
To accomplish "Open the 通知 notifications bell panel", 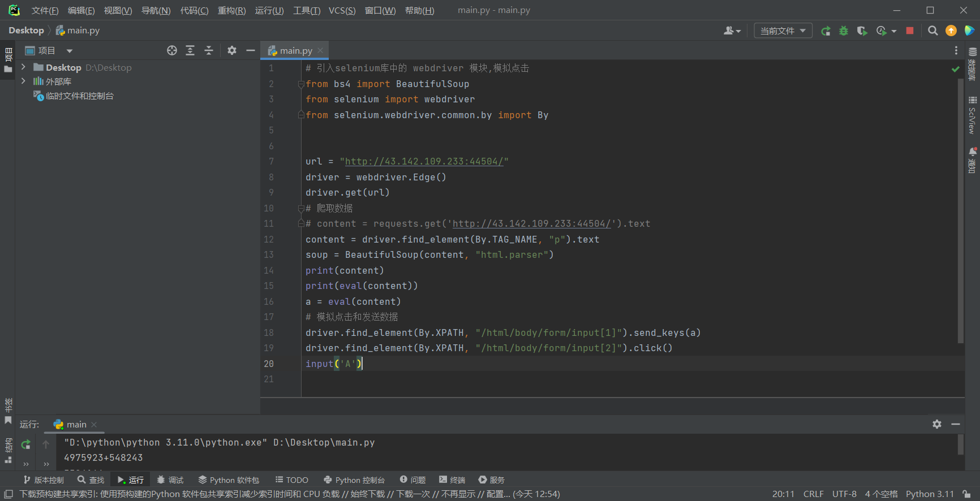I will click(973, 160).
